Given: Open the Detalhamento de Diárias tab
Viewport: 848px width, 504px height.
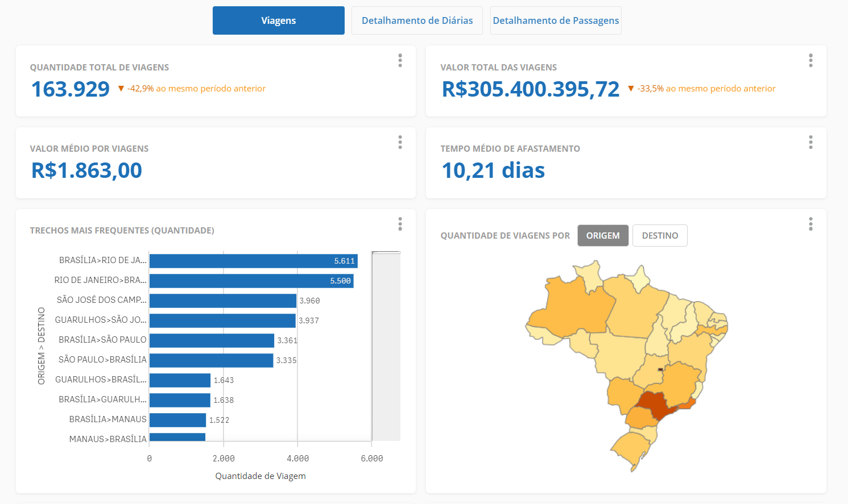Looking at the screenshot, I should (x=417, y=20).
